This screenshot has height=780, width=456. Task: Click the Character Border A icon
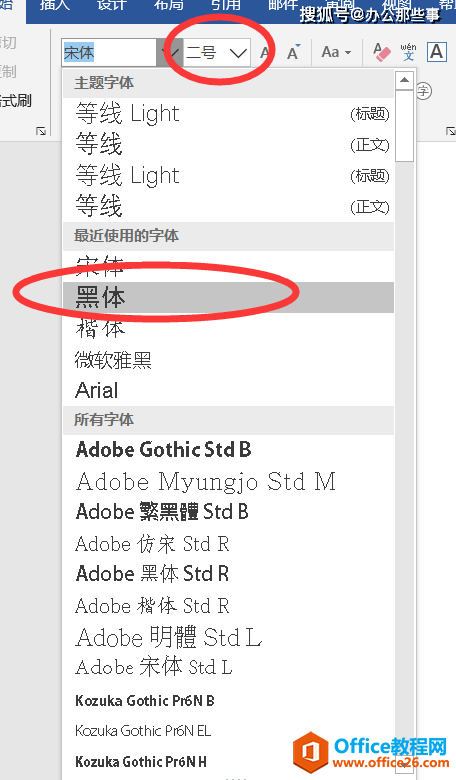437,52
